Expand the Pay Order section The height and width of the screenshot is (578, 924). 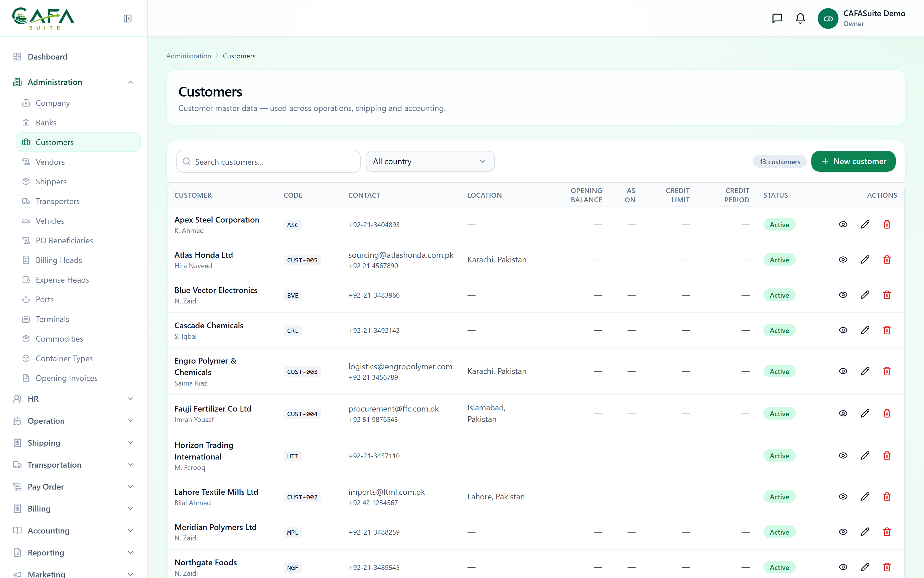pyautogui.click(x=73, y=487)
